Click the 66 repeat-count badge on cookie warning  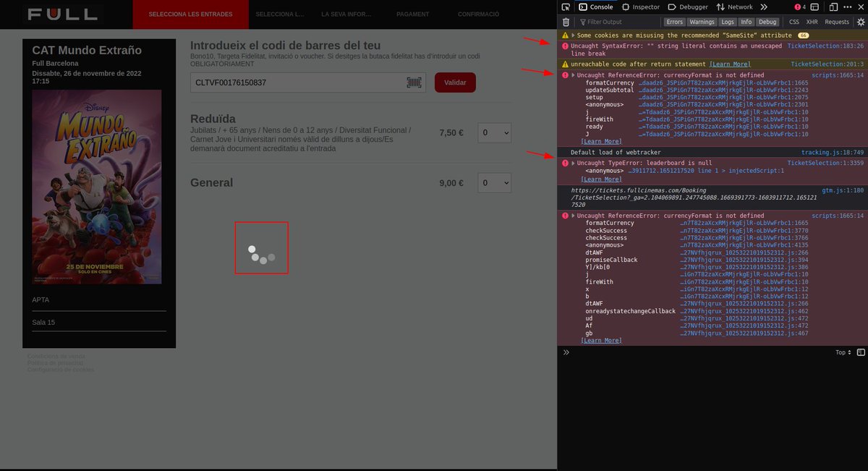[x=803, y=35]
